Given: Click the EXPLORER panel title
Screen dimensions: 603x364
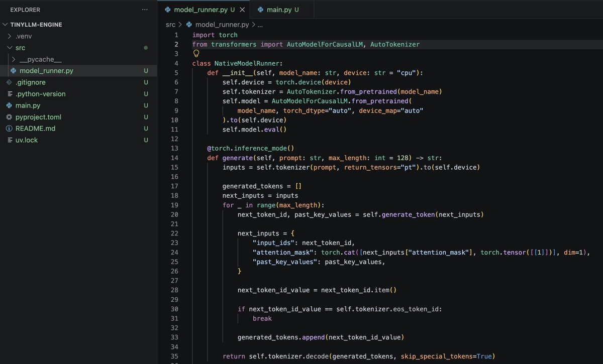Looking at the screenshot, I should pos(25,10).
